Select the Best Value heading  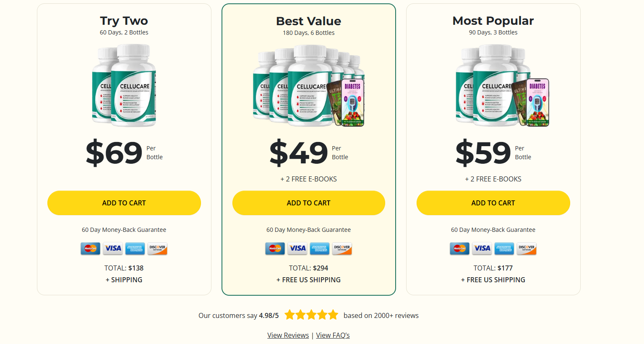[x=309, y=21]
